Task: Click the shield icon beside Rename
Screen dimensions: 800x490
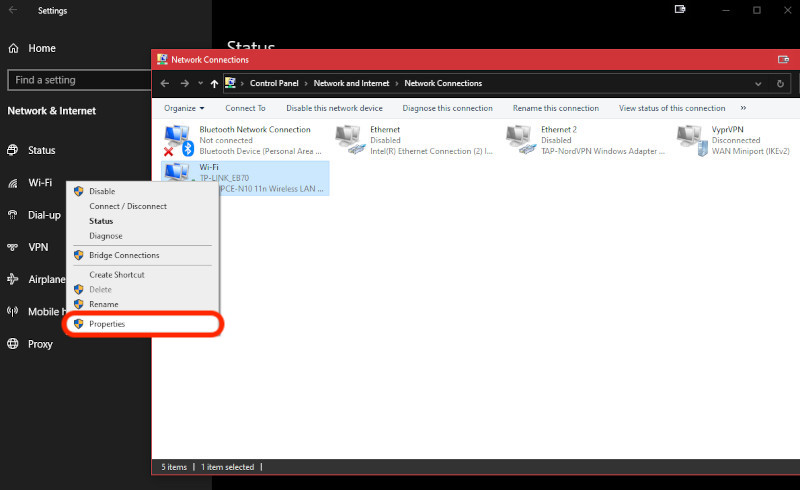Action: click(79, 304)
